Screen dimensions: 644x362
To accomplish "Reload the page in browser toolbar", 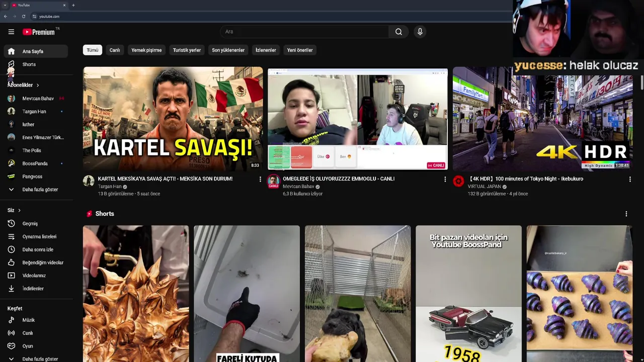I will (24, 16).
